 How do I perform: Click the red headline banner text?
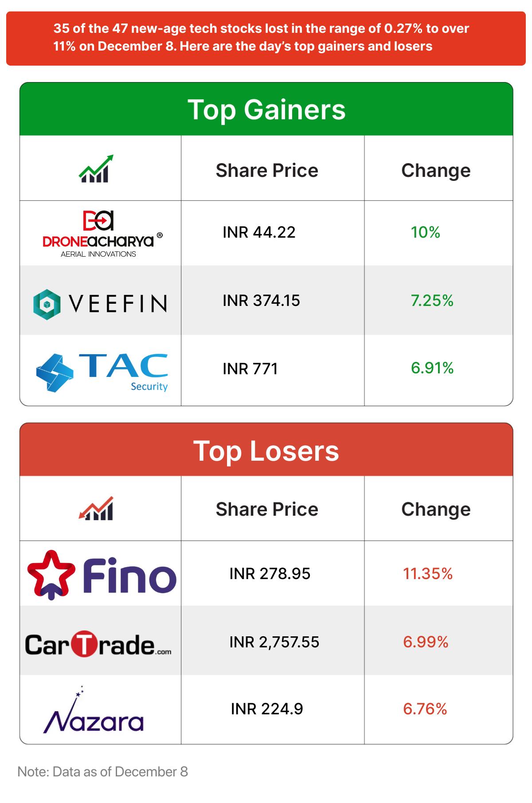click(x=261, y=38)
